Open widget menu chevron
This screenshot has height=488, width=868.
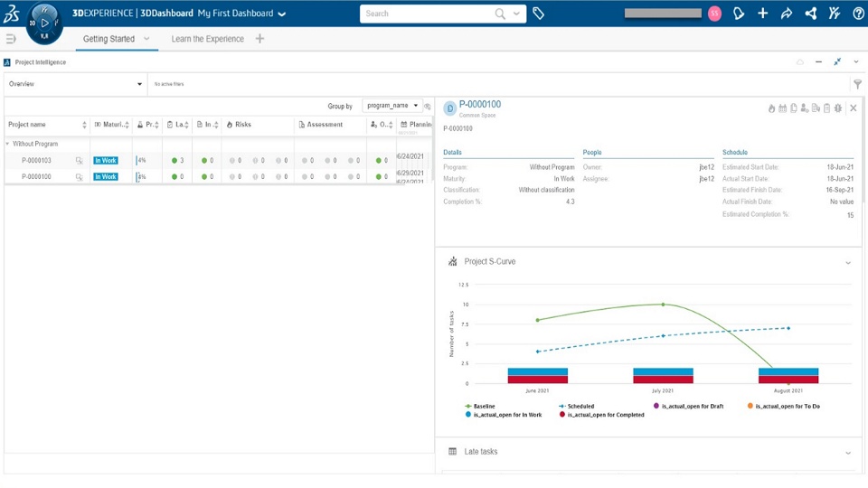(x=856, y=62)
